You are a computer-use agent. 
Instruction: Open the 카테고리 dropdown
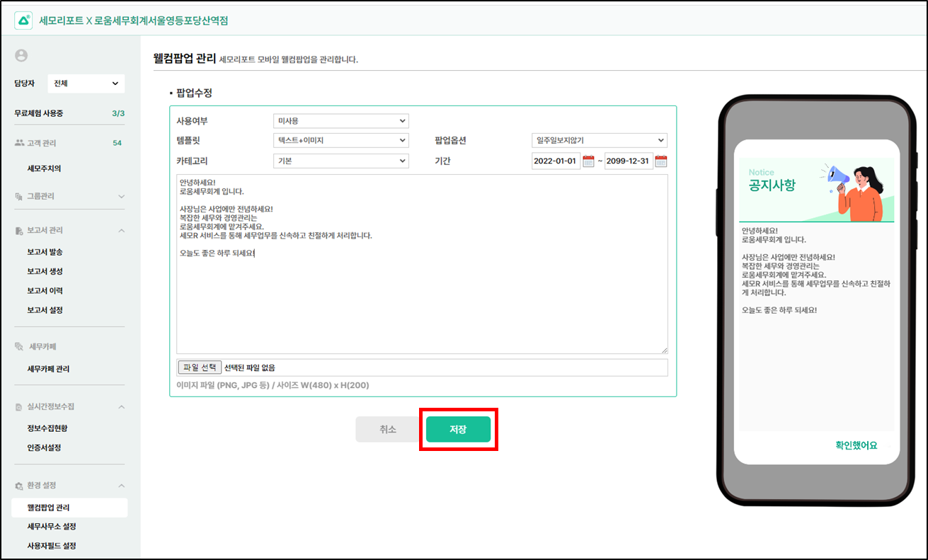(x=340, y=161)
